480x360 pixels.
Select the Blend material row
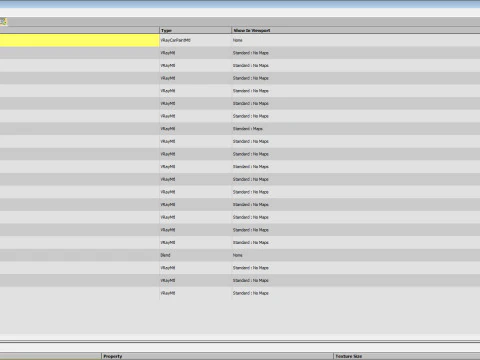[240, 255]
